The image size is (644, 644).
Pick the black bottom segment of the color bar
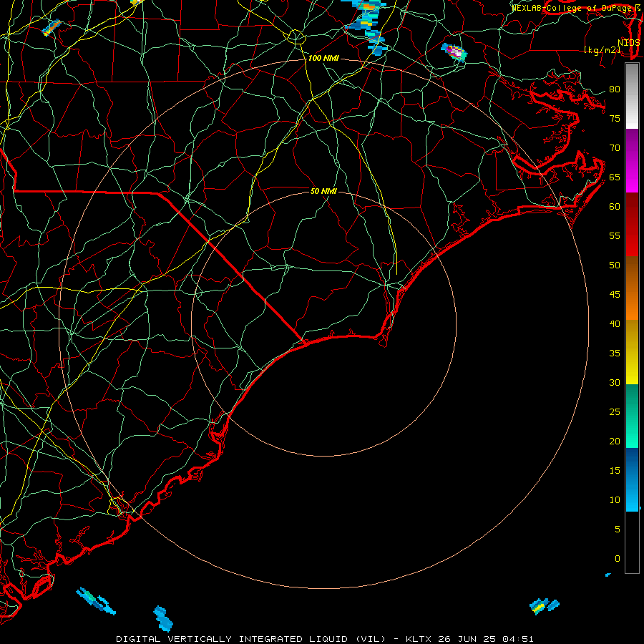point(632,542)
